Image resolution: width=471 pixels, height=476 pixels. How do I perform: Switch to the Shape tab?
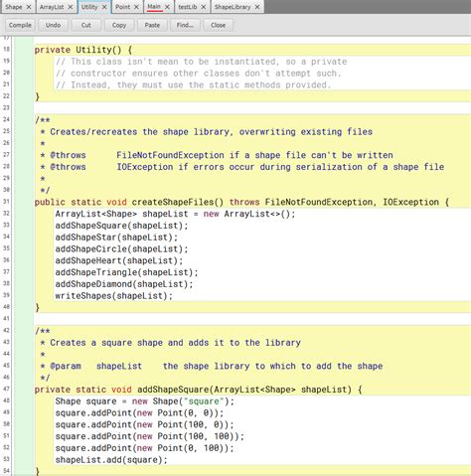[x=14, y=7]
